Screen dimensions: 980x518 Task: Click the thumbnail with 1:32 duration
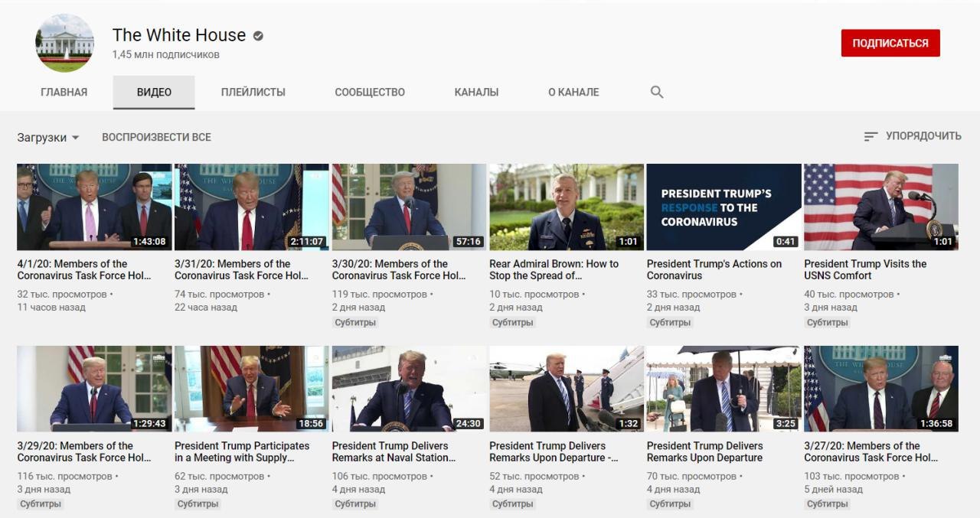click(567, 389)
